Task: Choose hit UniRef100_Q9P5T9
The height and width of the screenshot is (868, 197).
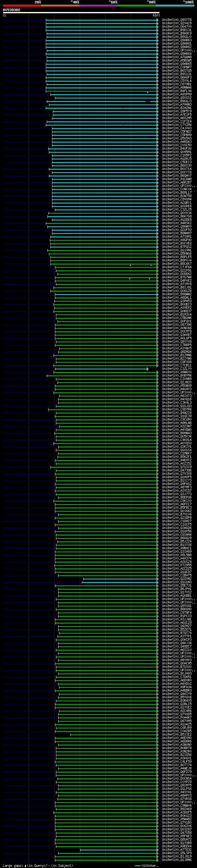Action: pos(177,111)
